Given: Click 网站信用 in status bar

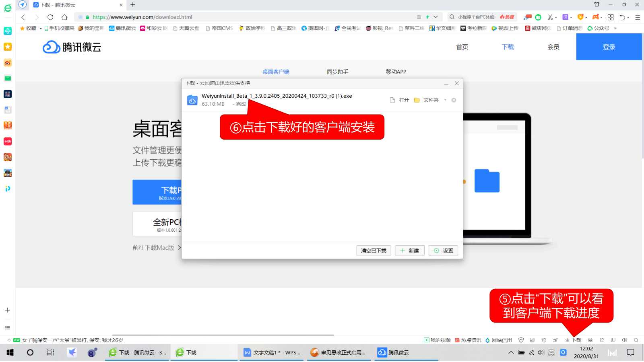Looking at the screenshot, I should [x=499, y=340].
